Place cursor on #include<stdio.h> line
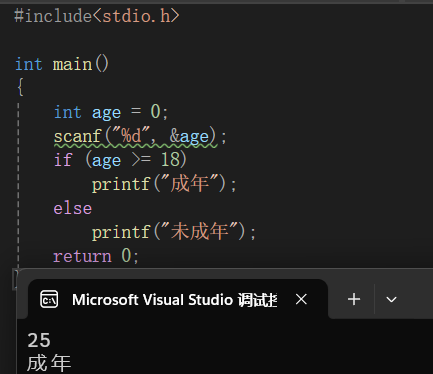The height and width of the screenshot is (374, 433). 97,16
